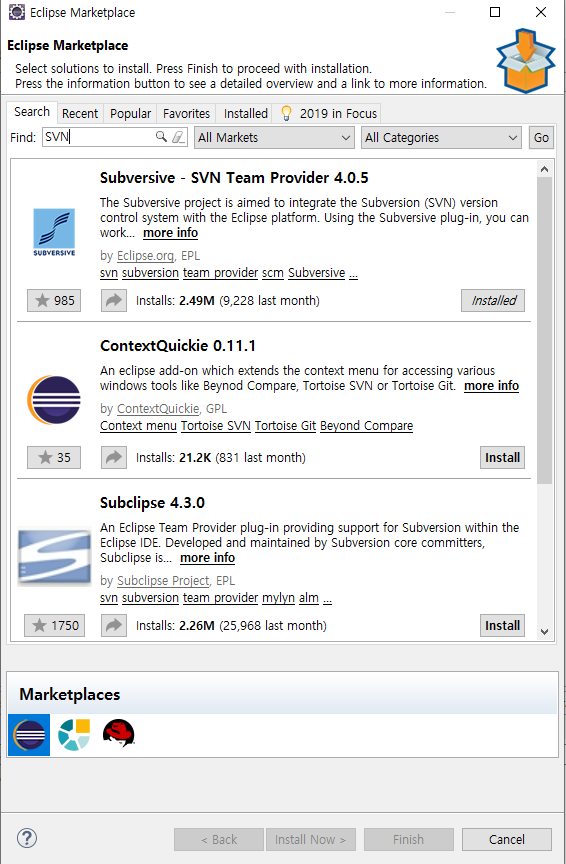The height and width of the screenshot is (864, 566).
Task: Click the ContextQuickie Eclipse logo
Action: coord(54,399)
